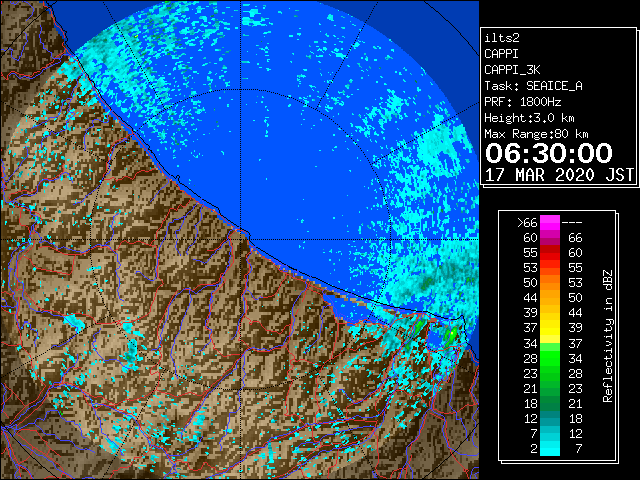The image size is (640, 480).
Task: Click the 'CAPPI_3K' product text
Action: 512,70
